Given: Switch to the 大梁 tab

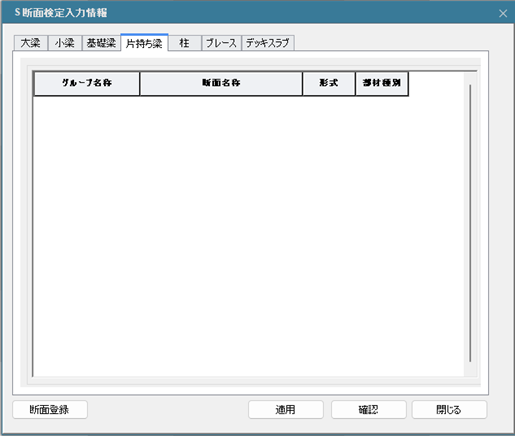Looking at the screenshot, I should [x=31, y=43].
